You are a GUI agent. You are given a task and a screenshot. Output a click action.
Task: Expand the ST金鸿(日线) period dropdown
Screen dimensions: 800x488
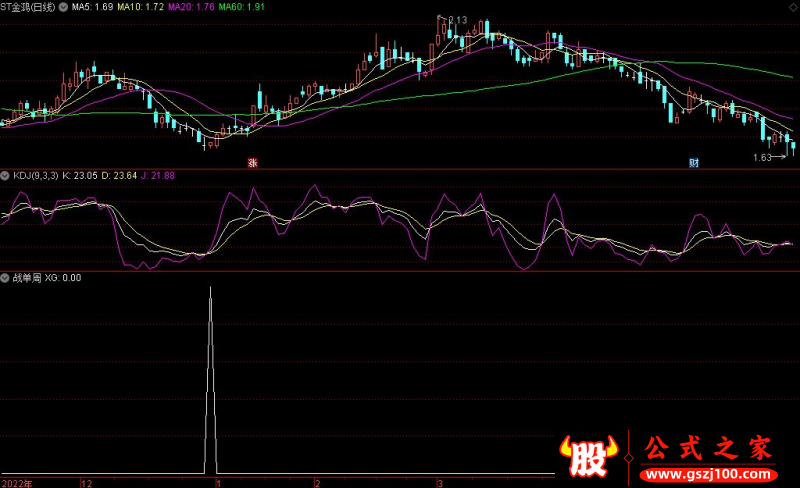point(28,7)
